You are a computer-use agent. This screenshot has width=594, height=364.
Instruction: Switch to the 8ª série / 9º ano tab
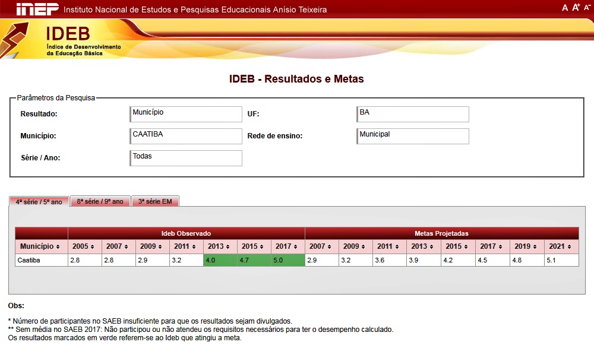(100, 201)
